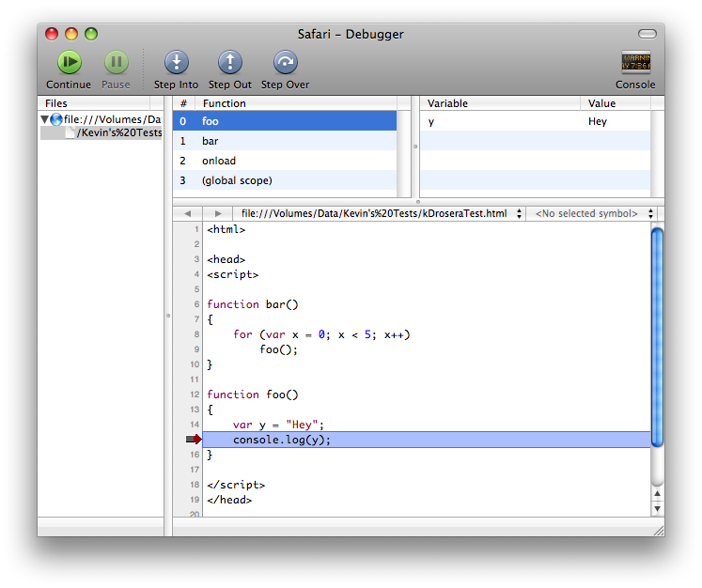Click the function foo() code line
The width and height of the screenshot is (702, 588).
(253, 395)
